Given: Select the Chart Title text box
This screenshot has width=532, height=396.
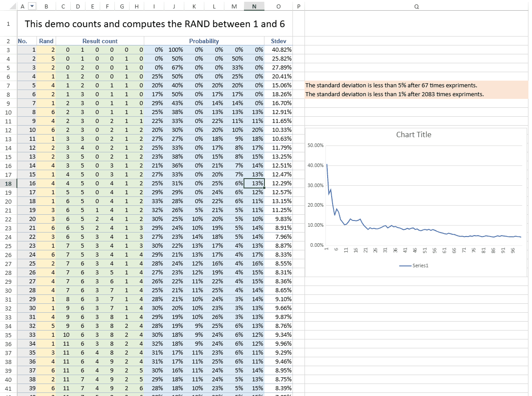Looking at the screenshot, I should pyautogui.click(x=414, y=135).
